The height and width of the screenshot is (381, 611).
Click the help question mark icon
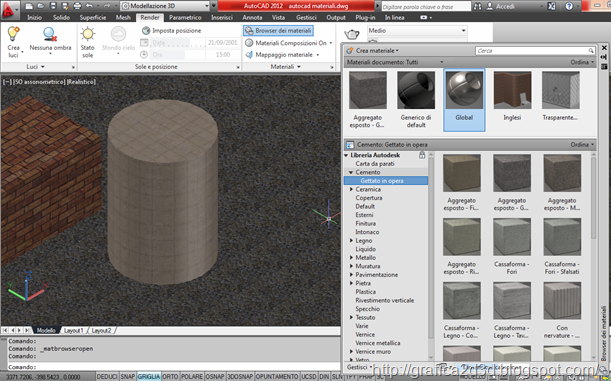pos(569,6)
